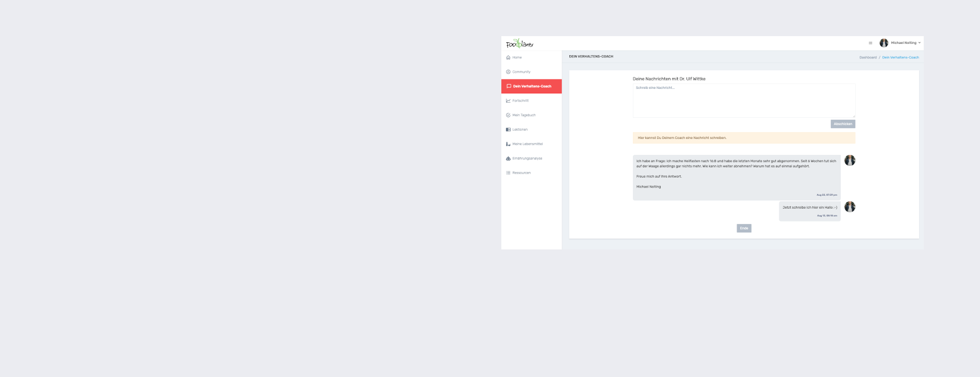
Task: Click the Dein Verhaltens-Coach breadcrumb link
Action: pos(900,57)
